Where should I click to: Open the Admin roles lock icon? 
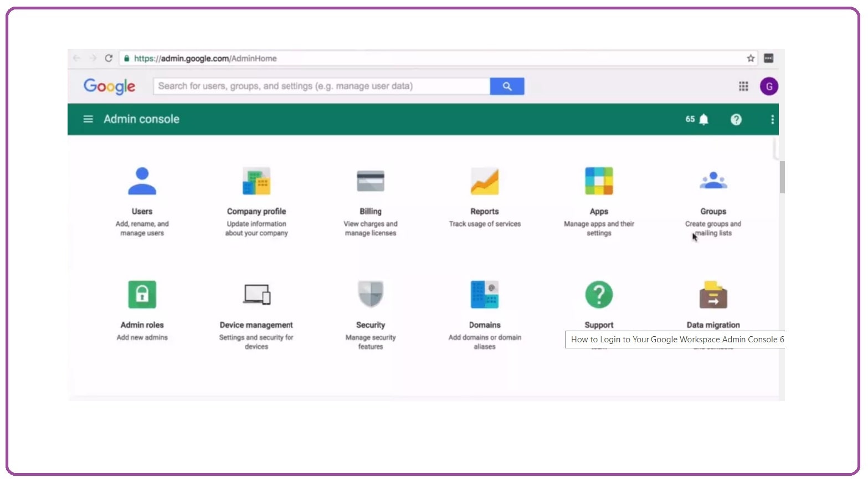click(142, 294)
